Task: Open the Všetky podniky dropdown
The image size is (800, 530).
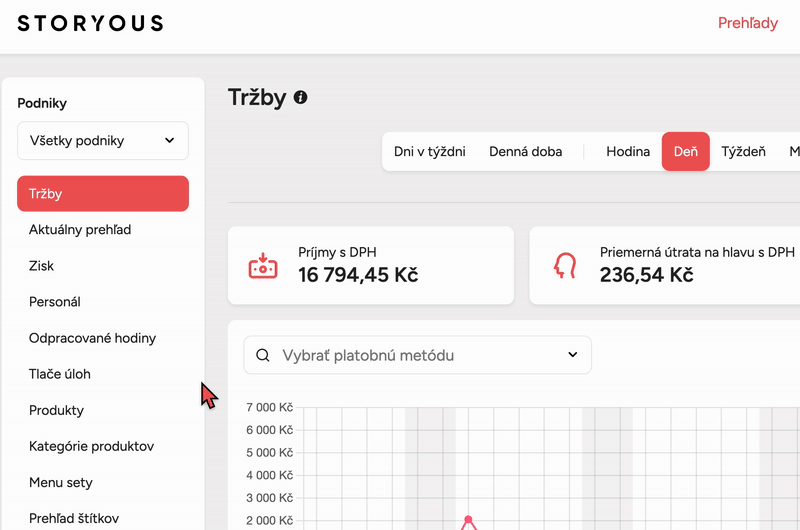Action: (x=103, y=141)
